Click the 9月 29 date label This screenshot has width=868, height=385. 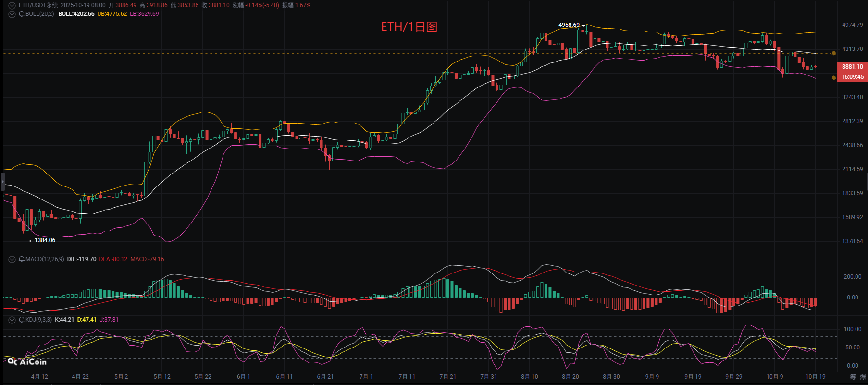pos(734,377)
